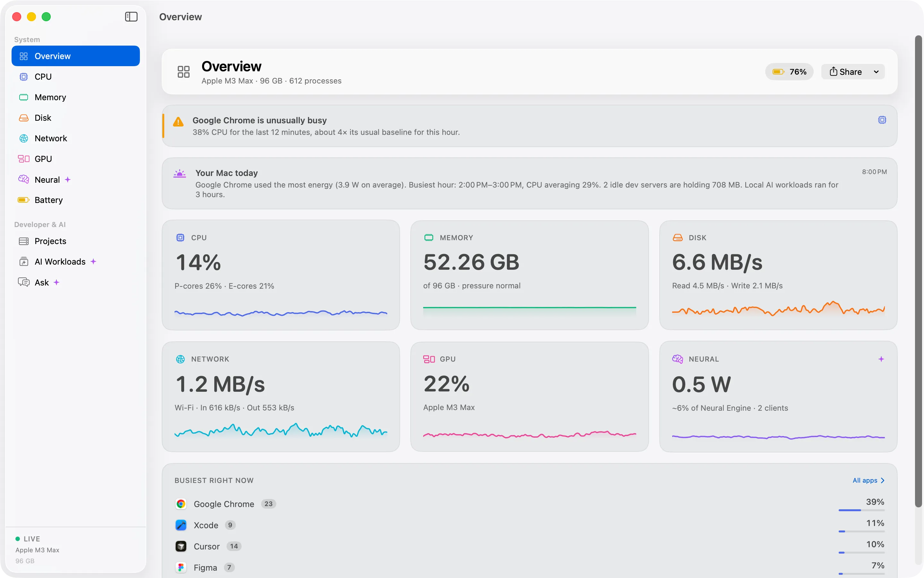924x578 pixels.
Task: Click the Cursor 10% usage bar
Action: tap(861, 552)
